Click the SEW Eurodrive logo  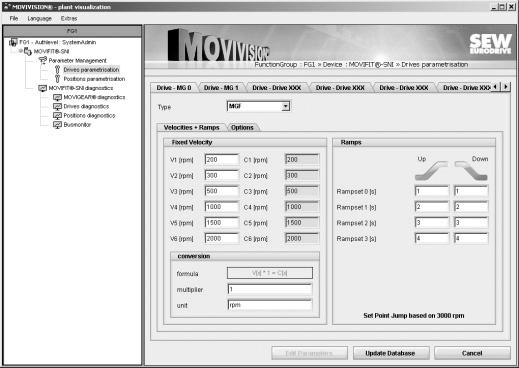[490, 44]
